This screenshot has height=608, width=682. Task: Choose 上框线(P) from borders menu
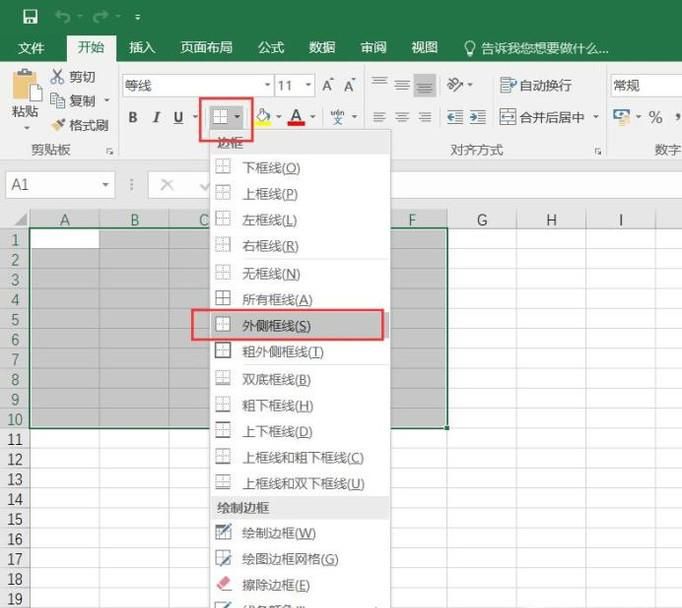299,194
